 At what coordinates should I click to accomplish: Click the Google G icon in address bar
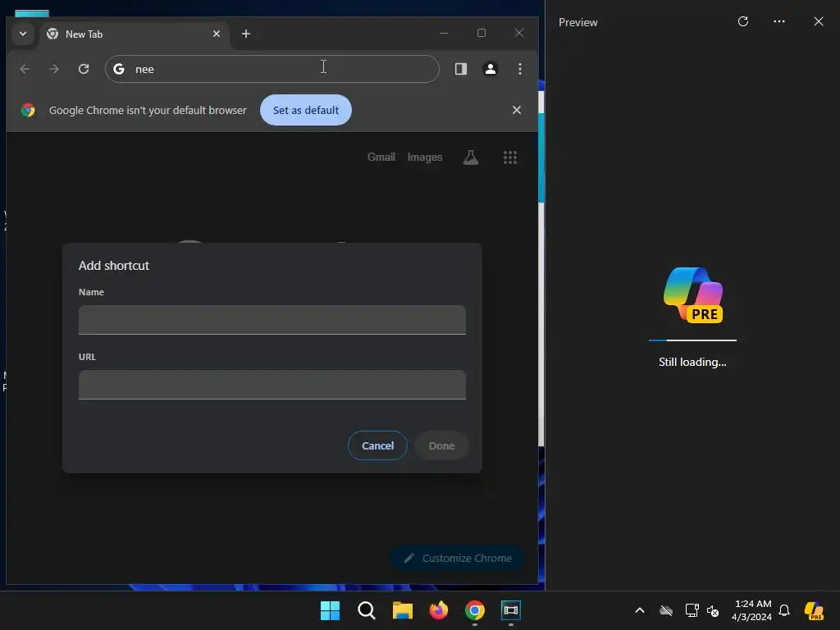pos(119,69)
